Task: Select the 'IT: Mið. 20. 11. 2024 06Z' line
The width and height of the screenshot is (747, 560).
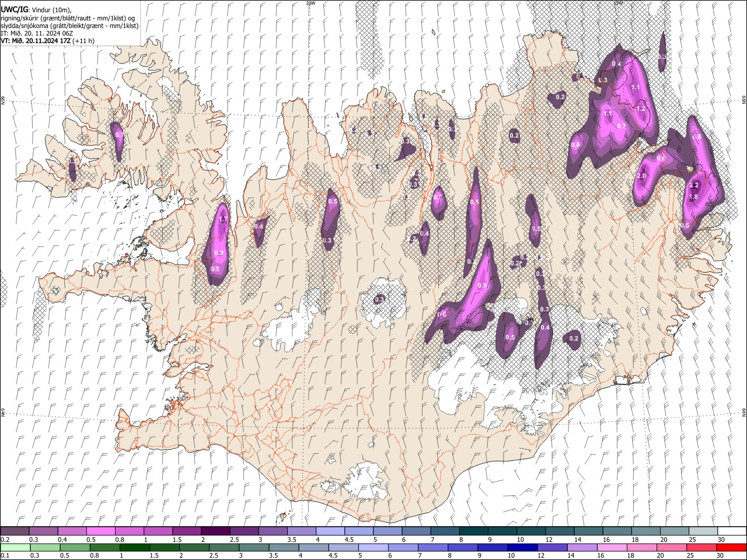Action: pos(37,33)
